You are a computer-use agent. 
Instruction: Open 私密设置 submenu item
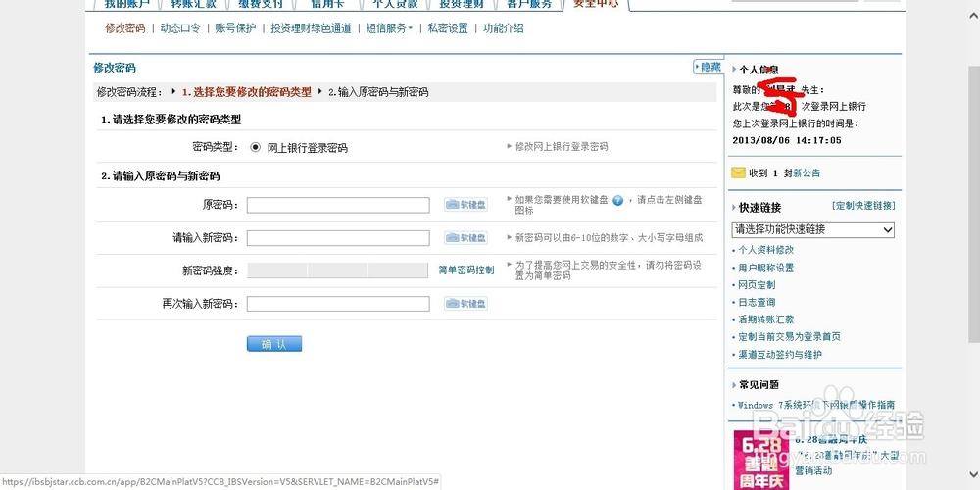[448, 28]
